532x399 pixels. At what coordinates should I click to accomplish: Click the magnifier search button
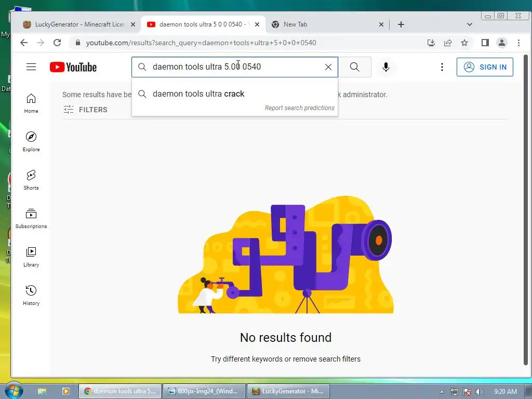point(354,67)
